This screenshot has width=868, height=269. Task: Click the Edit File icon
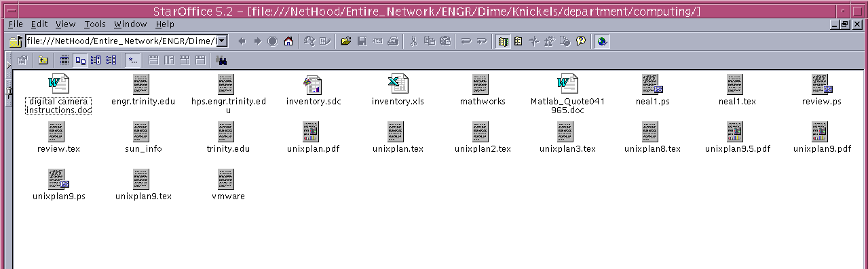point(324,41)
